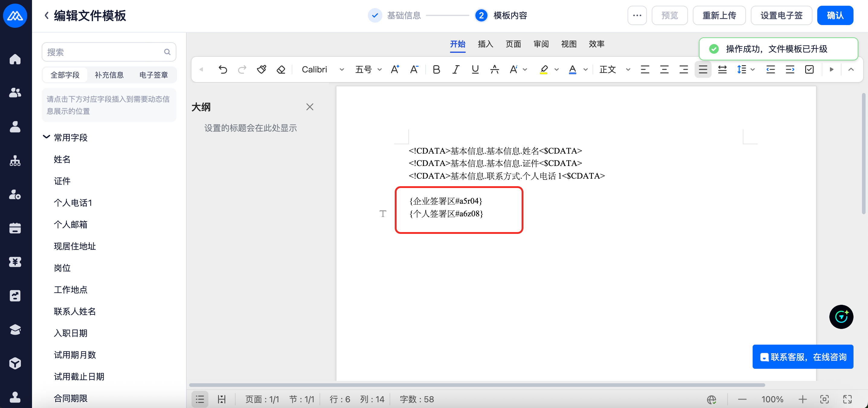Image resolution: width=868 pixels, height=408 pixels.
Task: Select 补充信息 field tab
Action: coord(109,75)
